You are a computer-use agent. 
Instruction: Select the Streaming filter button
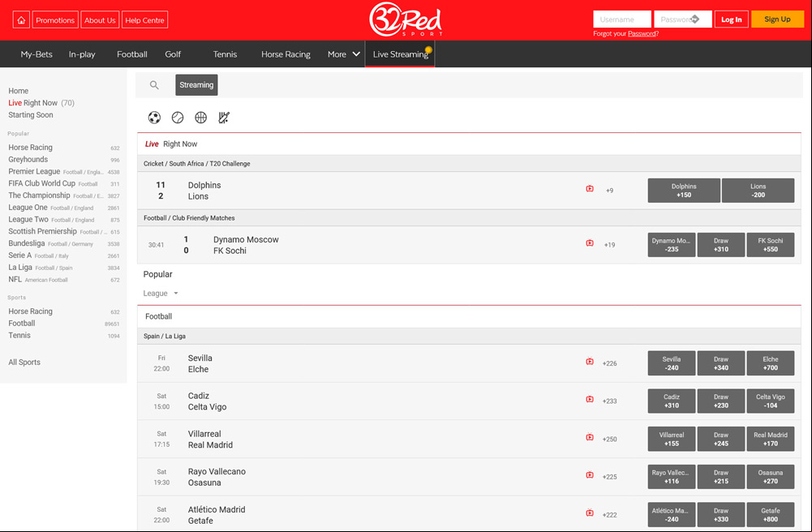[196, 85]
